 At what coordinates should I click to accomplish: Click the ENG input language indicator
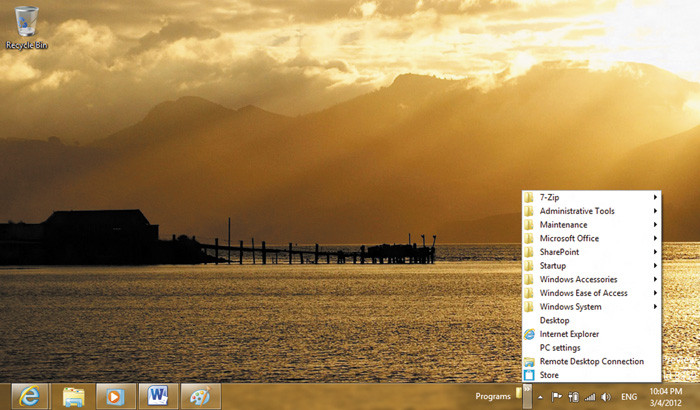[629, 397]
